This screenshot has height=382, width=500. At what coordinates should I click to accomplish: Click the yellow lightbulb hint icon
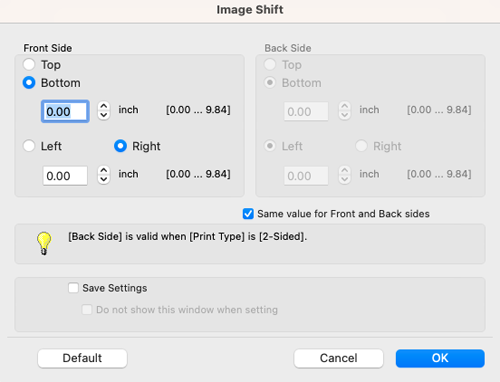(x=44, y=243)
